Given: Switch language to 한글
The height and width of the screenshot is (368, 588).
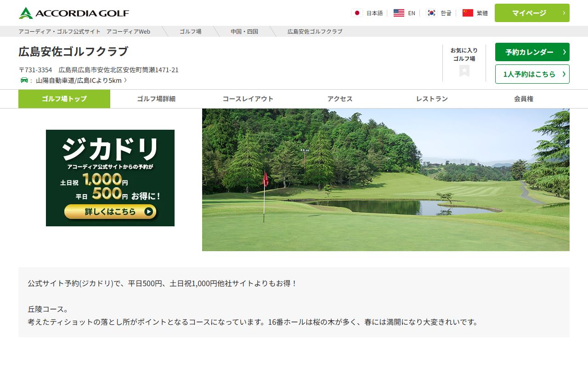Looking at the screenshot, I should pos(446,13).
